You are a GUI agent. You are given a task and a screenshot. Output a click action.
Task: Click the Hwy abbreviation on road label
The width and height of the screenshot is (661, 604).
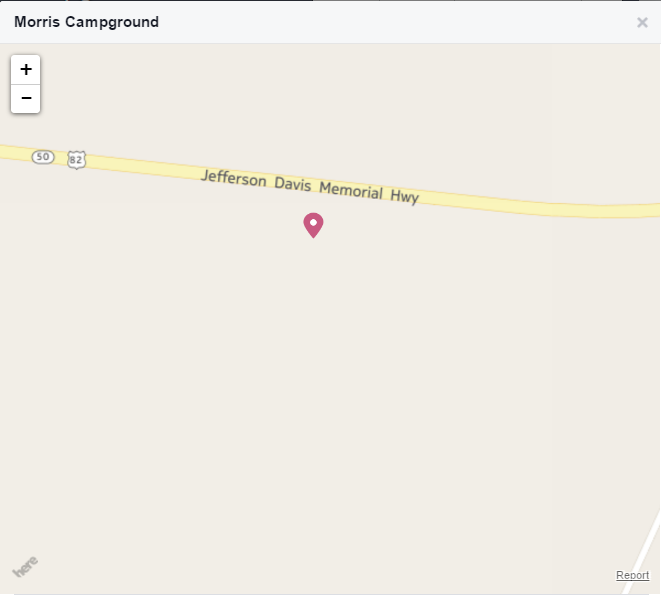point(404,196)
